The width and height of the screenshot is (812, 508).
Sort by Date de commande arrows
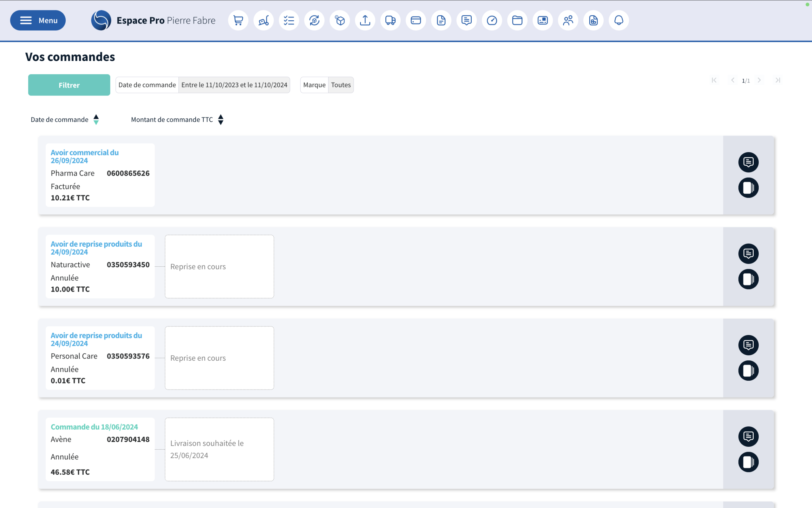pyautogui.click(x=96, y=120)
